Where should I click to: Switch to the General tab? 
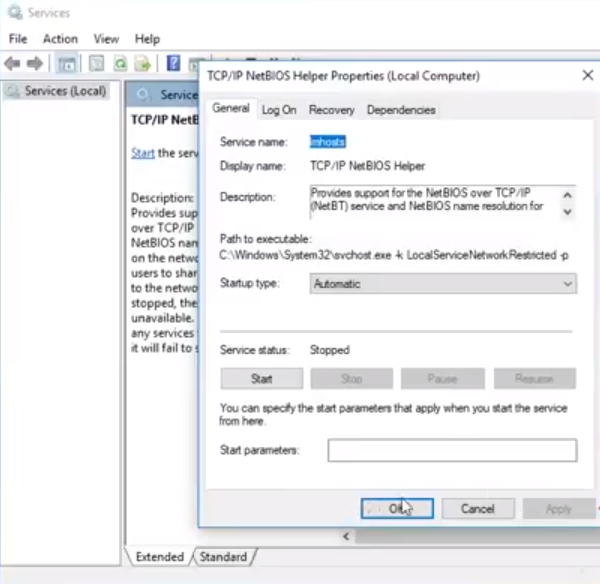pyautogui.click(x=231, y=108)
